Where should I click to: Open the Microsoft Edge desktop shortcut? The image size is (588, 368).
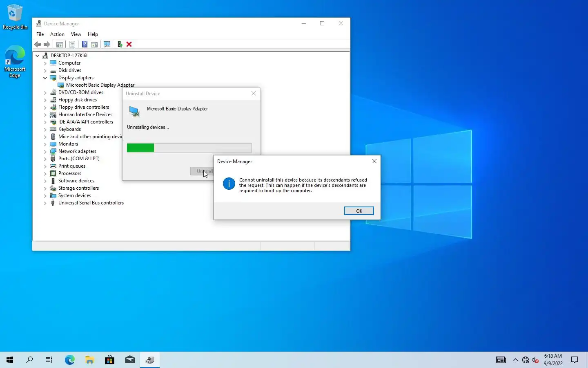(15, 61)
